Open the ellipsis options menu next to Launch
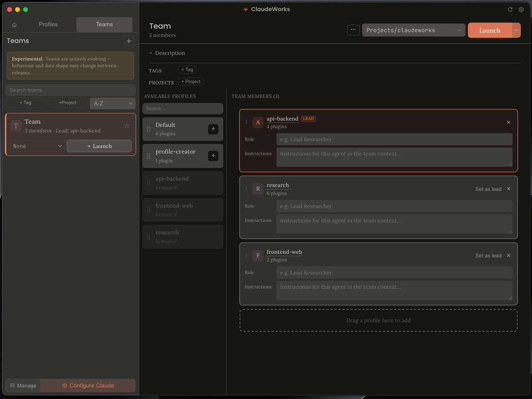This screenshot has height=399, width=532. tap(353, 29)
